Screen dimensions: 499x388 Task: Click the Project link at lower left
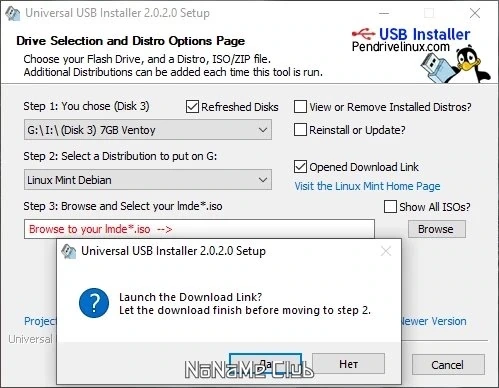(x=40, y=321)
